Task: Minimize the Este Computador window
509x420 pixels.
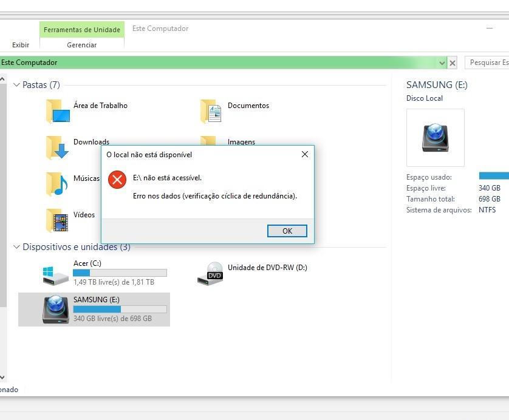Action: (x=490, y=29)
